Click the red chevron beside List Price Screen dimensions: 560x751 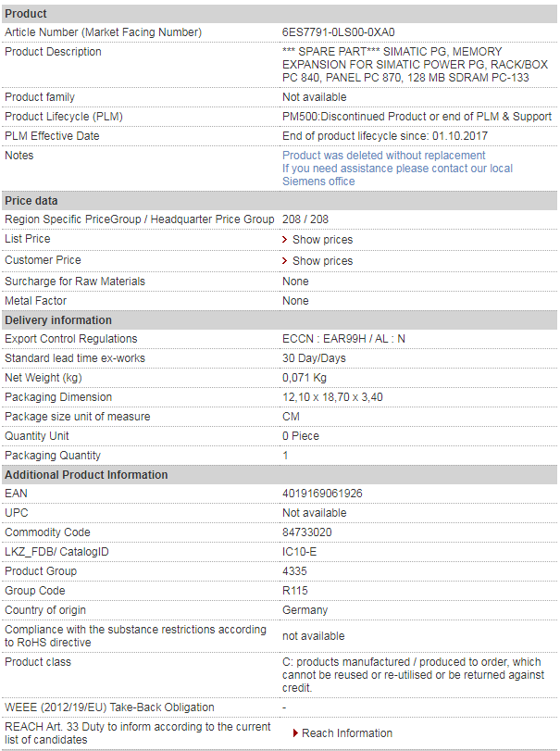285,240
